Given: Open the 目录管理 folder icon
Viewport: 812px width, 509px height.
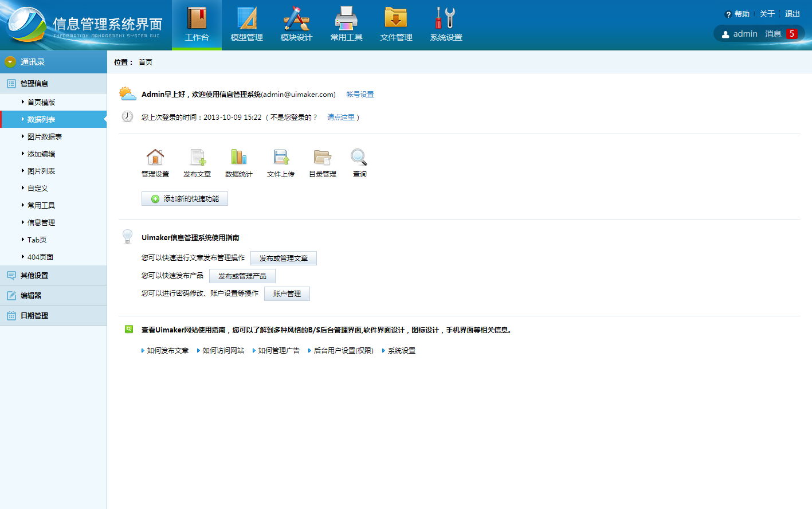Looking at the screenshot, I should pyautogui.click(x=323, y=158).
